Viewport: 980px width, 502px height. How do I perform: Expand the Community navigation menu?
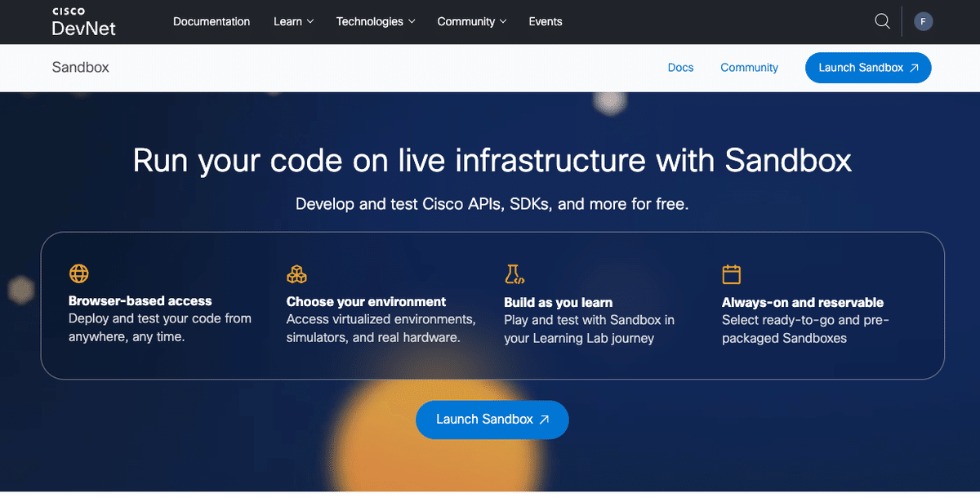(471, 22)
